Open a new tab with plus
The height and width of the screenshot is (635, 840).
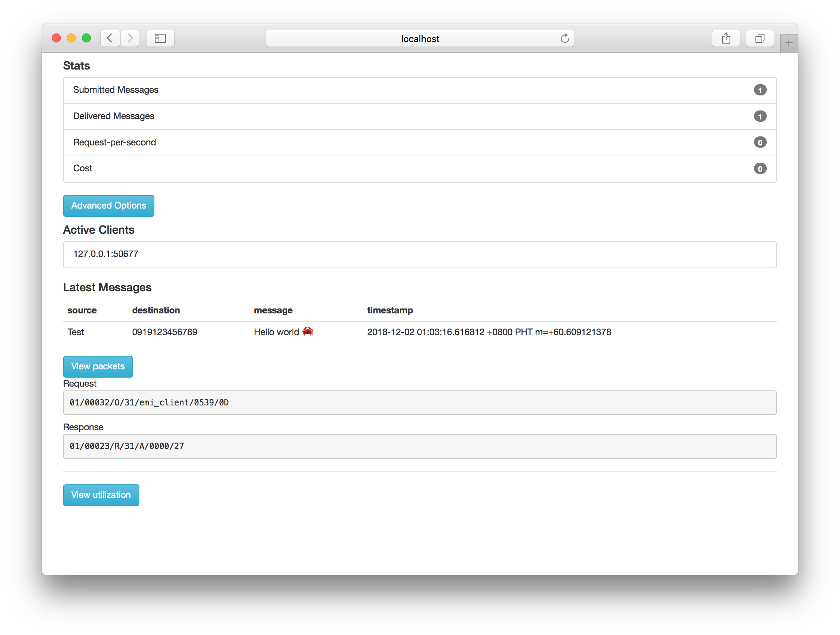click(789, 43)
